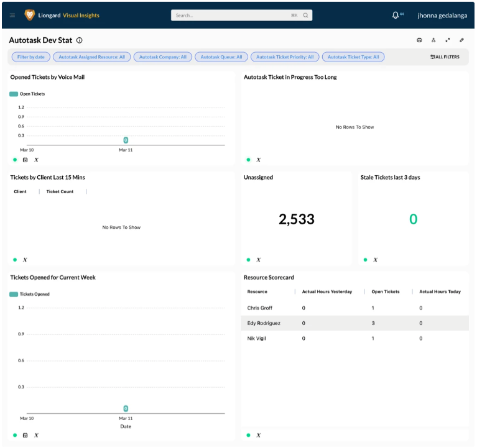Open the Filter by date dropdown
The image size is (477, 448).
pos(30,57)
